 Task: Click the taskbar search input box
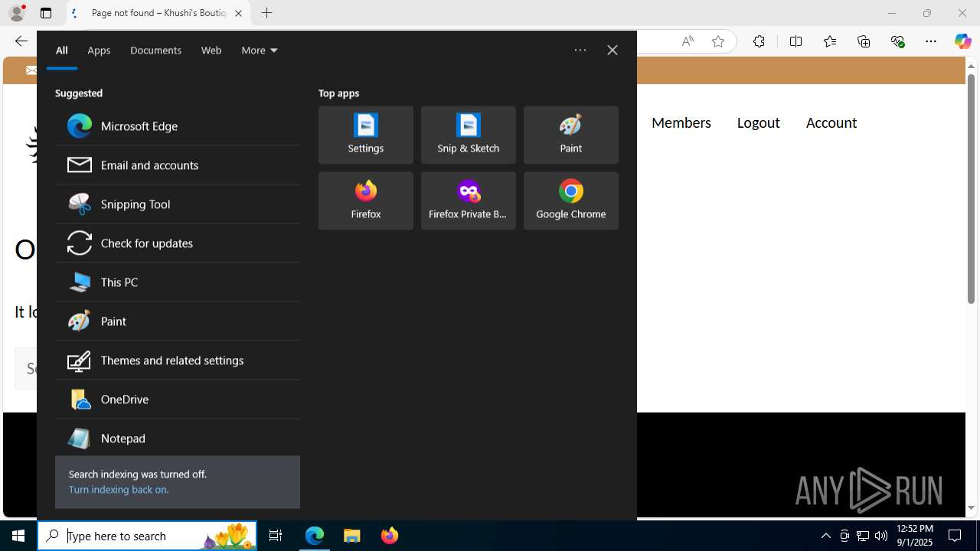point(147,536)
